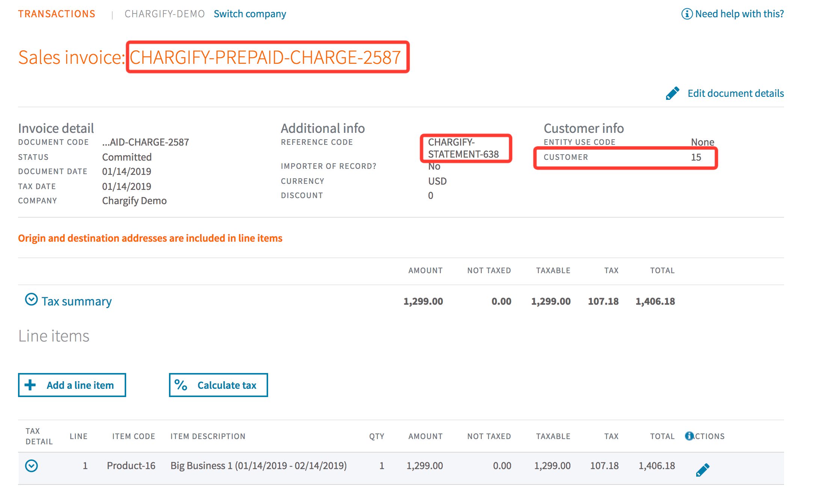
Task: Click the Tax summary chevron icon
Action: click(31, 299)
